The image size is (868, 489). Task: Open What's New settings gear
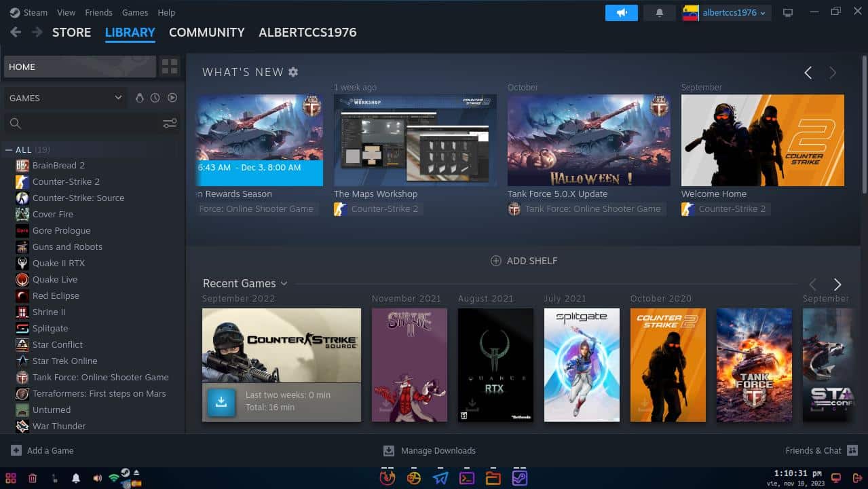click(x=293, y=72)
